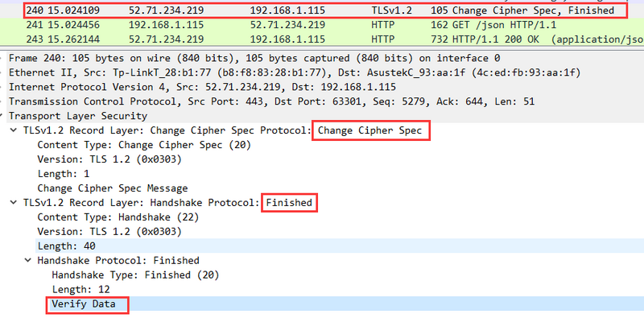Select Handshake Type: Finished (20) line
The width and height of the screenshot is (644, 318).
pyautogui.click(x=135, y=275)
